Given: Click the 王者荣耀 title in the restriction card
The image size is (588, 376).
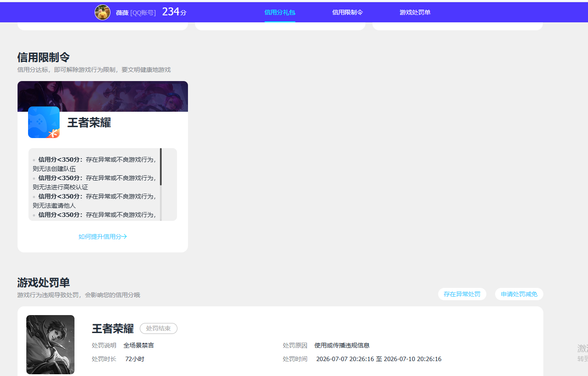Looking at the screenshot, I should 89,123.
